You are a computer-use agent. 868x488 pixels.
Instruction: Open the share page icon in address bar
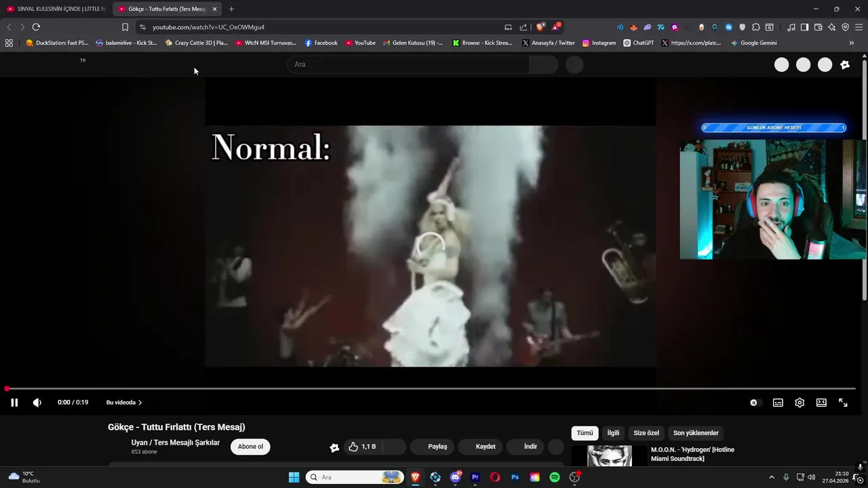[524, 27]
